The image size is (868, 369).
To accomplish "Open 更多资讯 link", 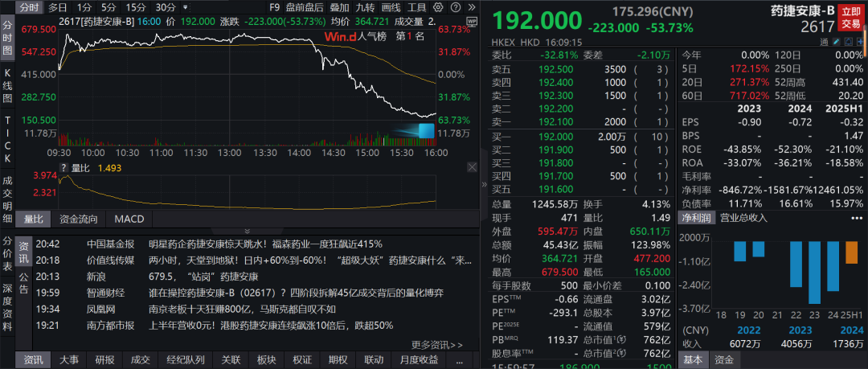I will tap(436, 344).
